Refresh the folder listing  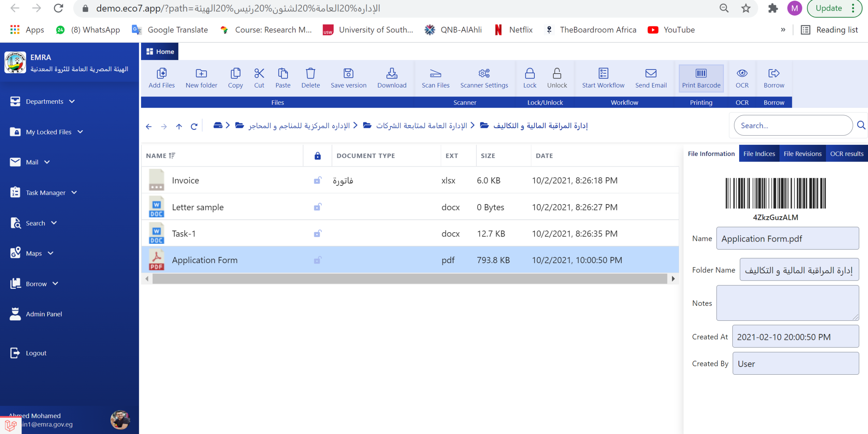coord(194,126)
